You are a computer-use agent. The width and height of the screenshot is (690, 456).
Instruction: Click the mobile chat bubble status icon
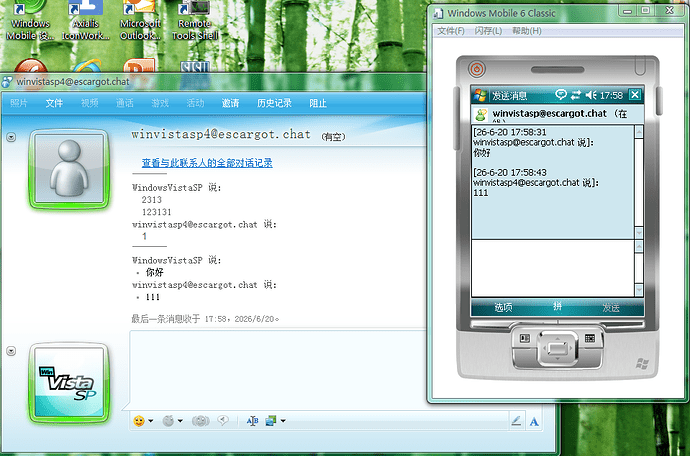[561, 95]
